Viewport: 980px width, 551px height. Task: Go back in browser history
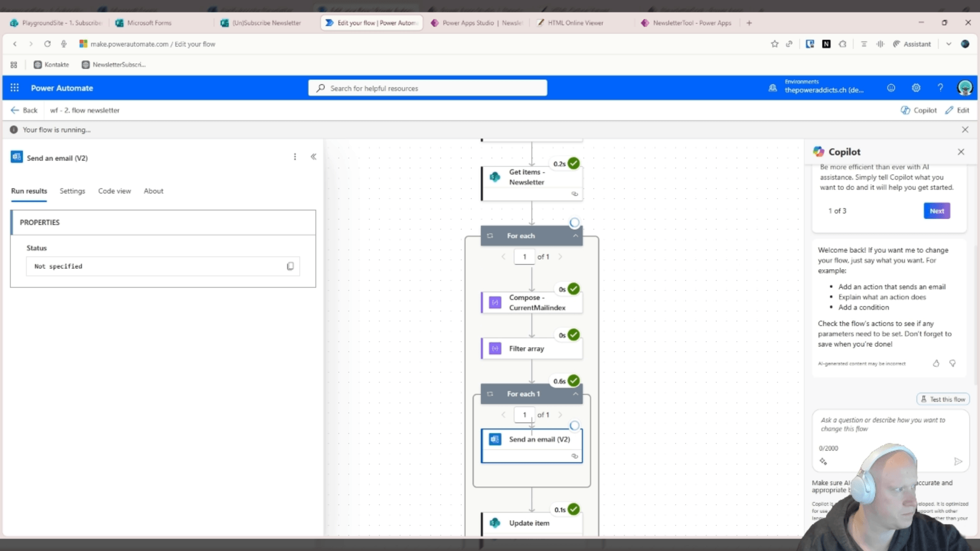tap(15, 44)
